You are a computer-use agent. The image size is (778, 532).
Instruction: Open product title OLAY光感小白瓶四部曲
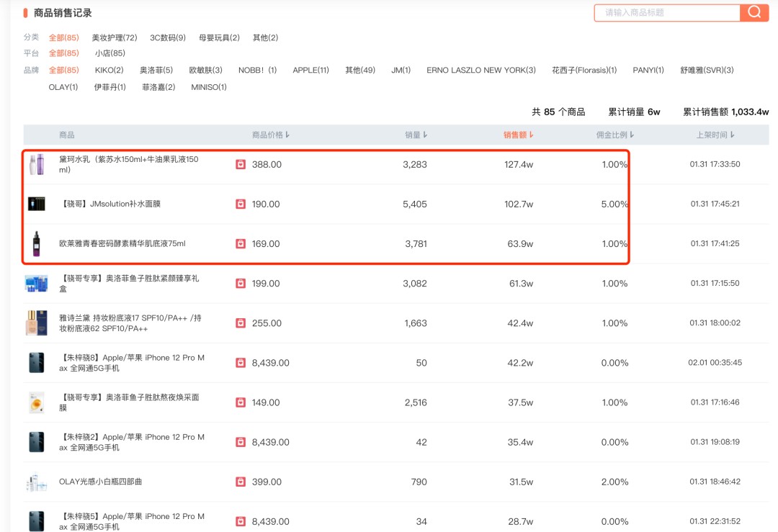[x=100, y=482]
